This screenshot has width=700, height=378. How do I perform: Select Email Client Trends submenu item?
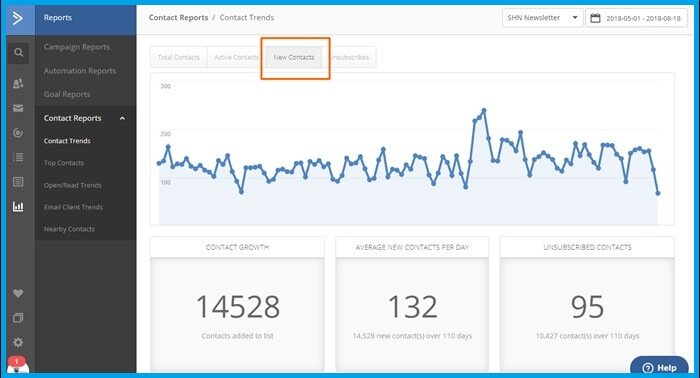73,207
